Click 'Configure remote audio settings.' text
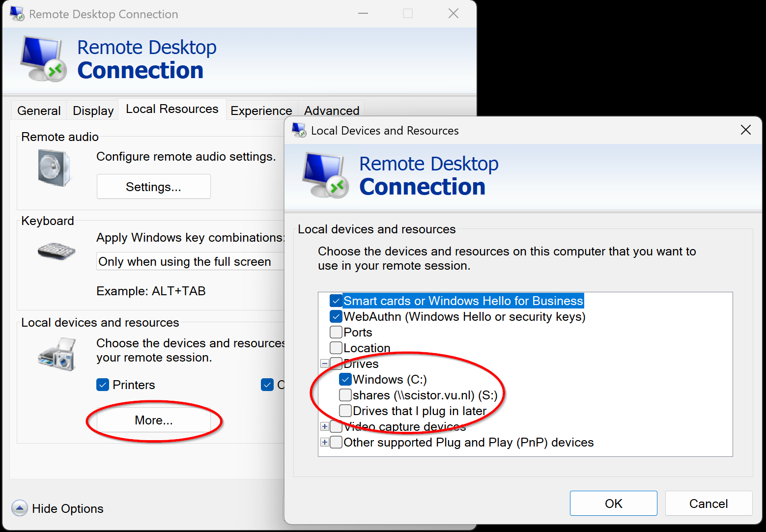Image resolution: width=766 pixels, height=532 pixels. tap(186, 156)
